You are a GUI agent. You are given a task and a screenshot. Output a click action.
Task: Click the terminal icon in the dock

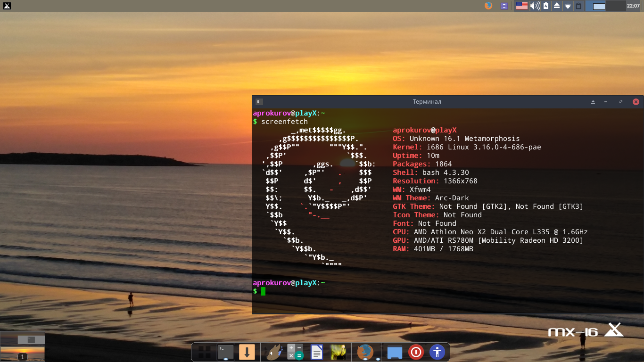pos(226,352)
